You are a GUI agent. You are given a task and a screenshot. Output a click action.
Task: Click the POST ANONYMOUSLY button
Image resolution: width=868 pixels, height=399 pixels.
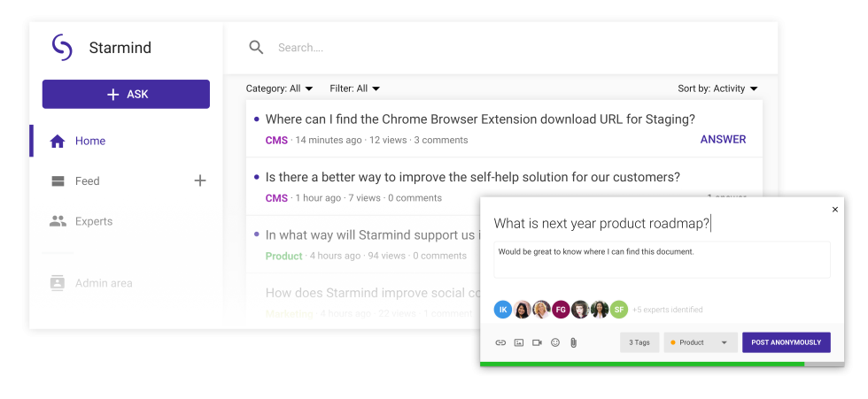tap(787, 342)
